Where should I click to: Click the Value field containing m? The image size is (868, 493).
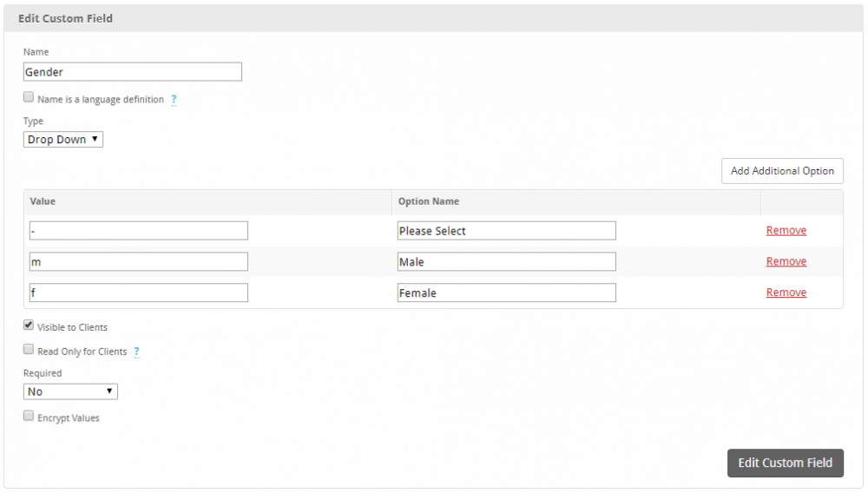tap(138, 262)
